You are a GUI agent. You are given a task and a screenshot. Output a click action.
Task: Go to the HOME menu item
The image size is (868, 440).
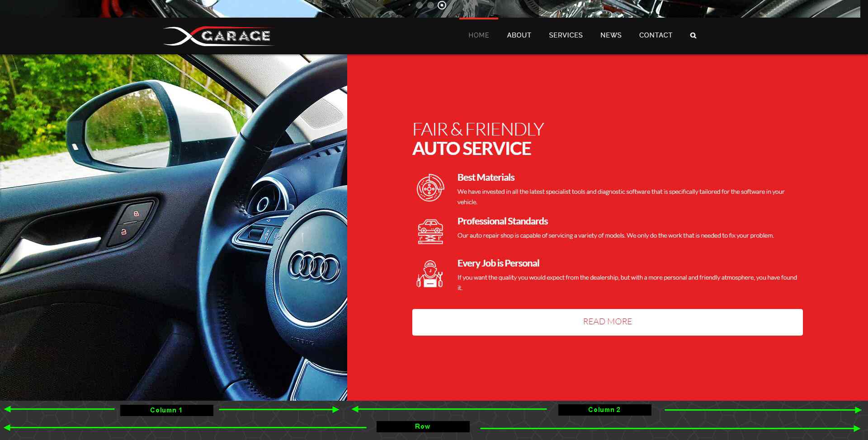click(478, 35)
